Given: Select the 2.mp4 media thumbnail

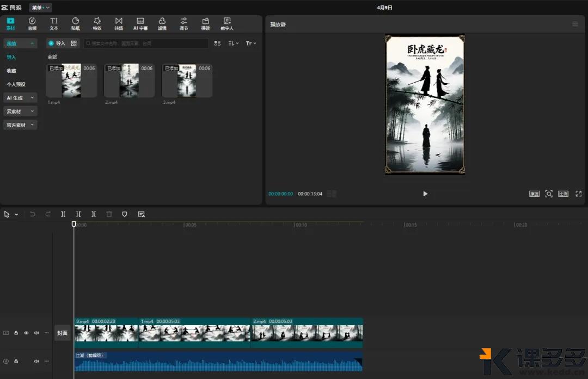Looking at the screenshot, I should click(x=129, y=80).
